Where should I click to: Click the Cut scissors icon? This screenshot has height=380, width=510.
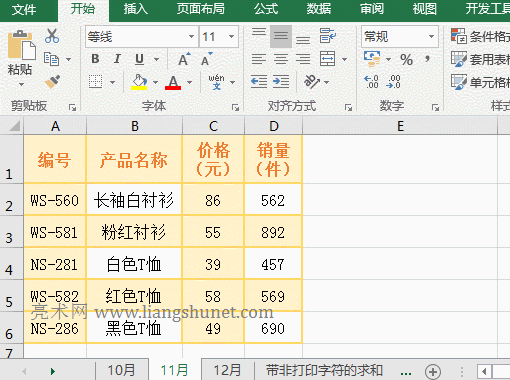tap(52, 36)
